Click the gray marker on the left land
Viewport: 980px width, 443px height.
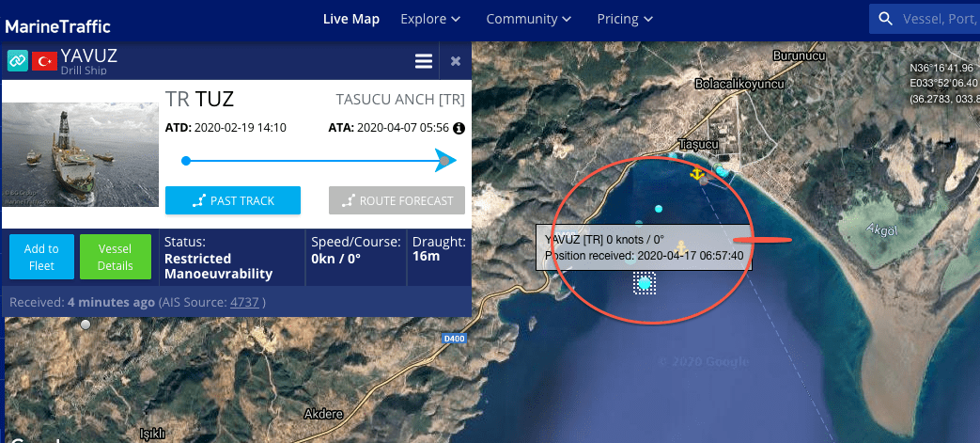[86, 324]
